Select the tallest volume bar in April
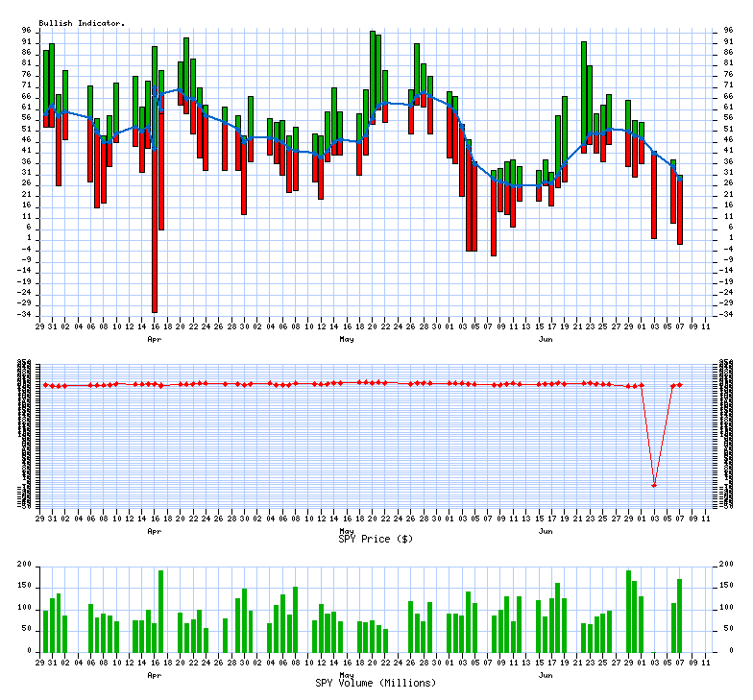Image resolution: width=753 pixels, height=700 pixels. [x=161, y=610]
